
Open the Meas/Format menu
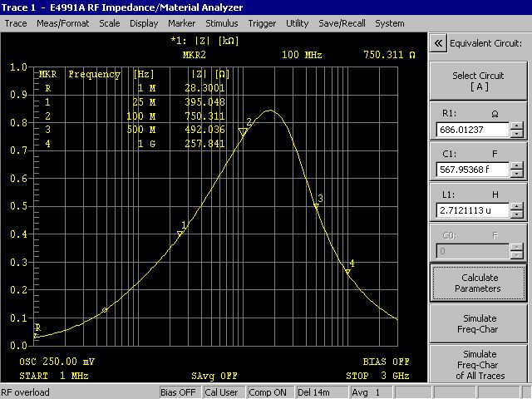pos(63,23)
